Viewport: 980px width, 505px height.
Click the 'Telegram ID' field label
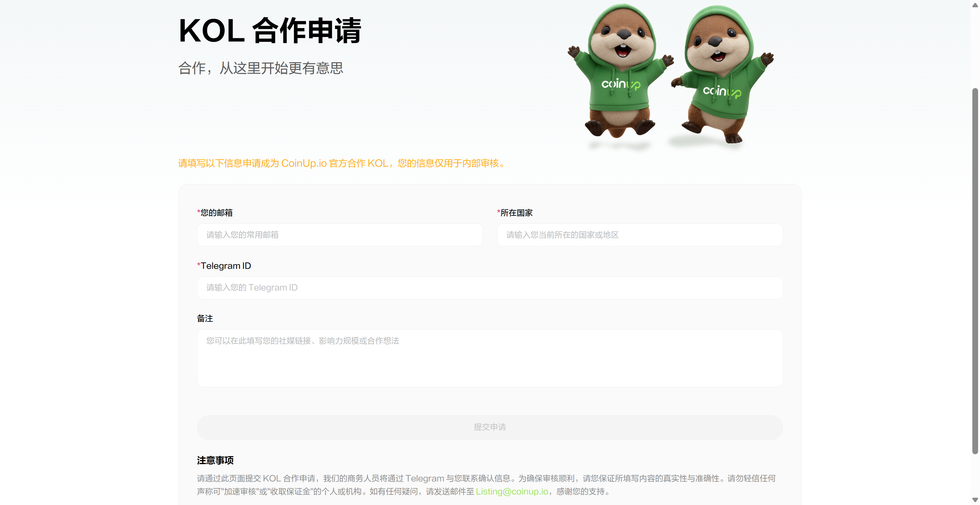(x=224, y=266)
